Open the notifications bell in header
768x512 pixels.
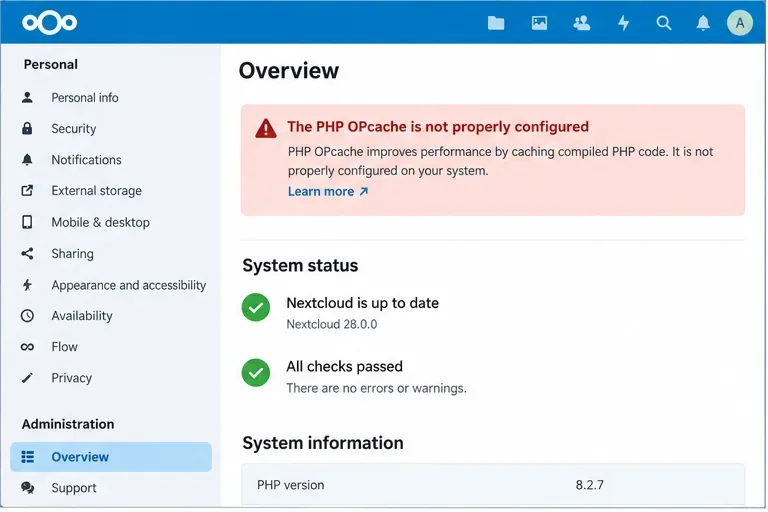click(x=703, y=23)
